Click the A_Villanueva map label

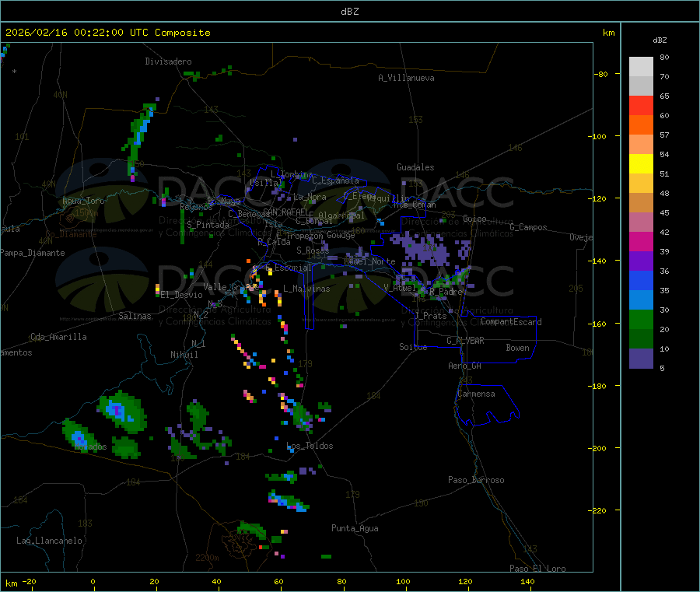[x=406, y=78]
